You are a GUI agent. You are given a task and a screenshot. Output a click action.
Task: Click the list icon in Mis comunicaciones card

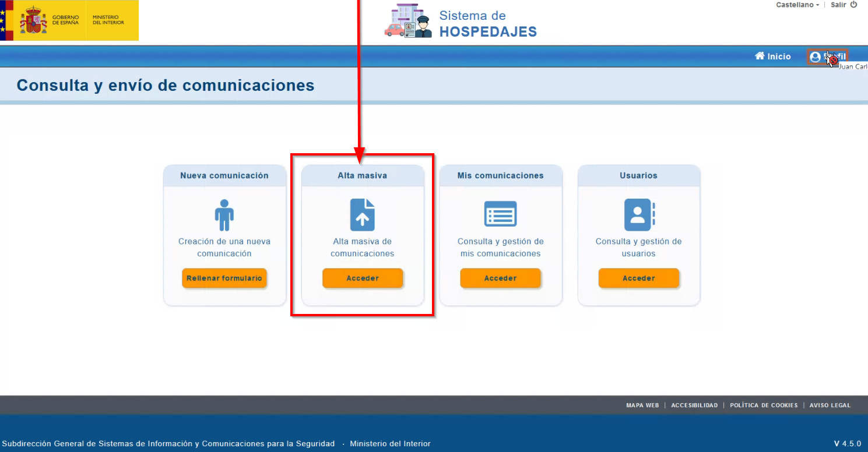click(x=500, y=214)
